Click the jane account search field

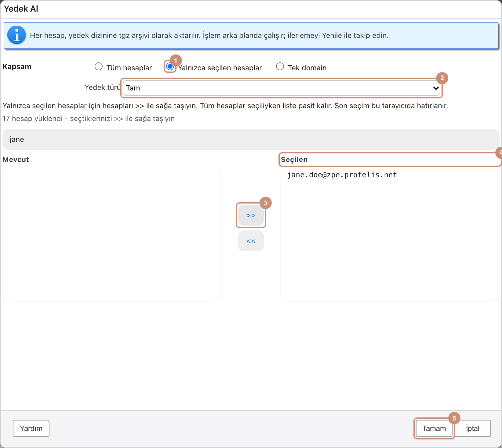(251, 139)
